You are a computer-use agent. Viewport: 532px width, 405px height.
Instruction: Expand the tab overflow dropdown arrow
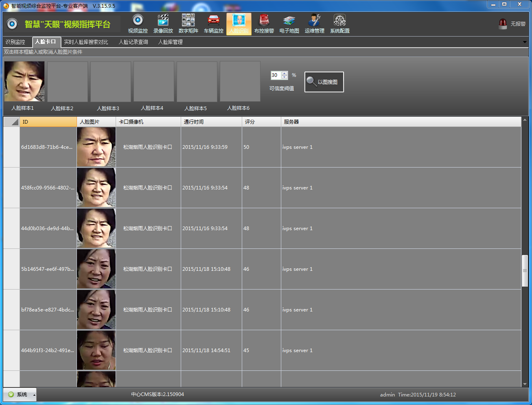click(x=525, y=42)
